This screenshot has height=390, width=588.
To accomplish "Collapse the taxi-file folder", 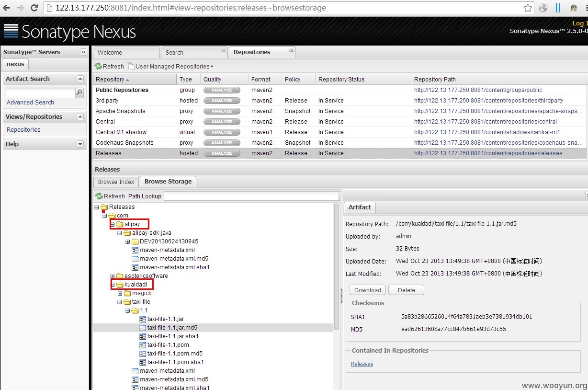I will pyautogui.click(x=120, y=302).
